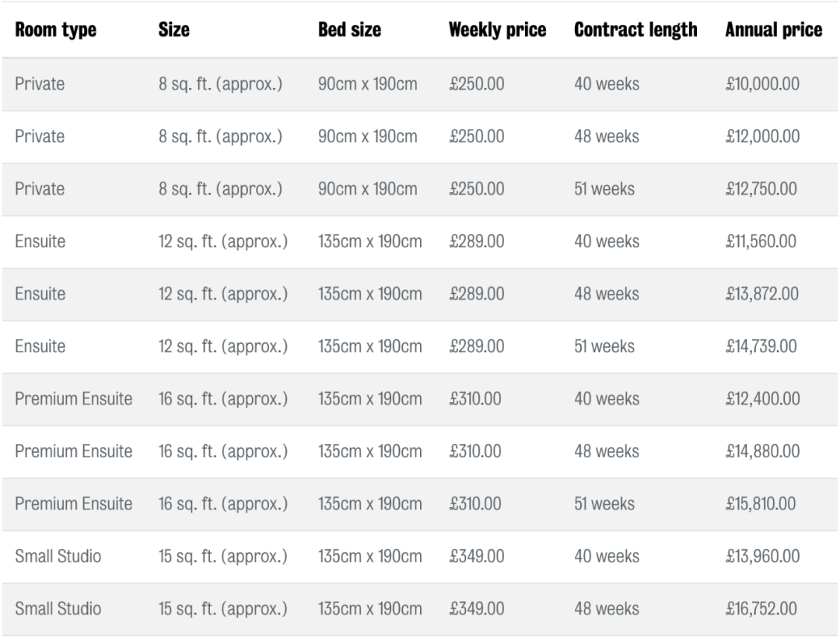Screen dimensions: 840x637
Task: Click the Annual price column header
Action: click(773, 30)
